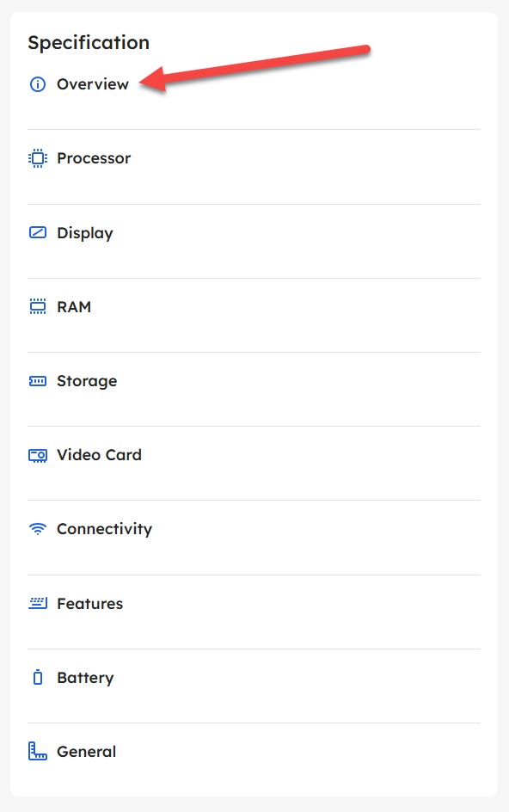This screenshot has width=509, height=812.
Task: Select the Battery specification label
Action: tap(85, 678)
